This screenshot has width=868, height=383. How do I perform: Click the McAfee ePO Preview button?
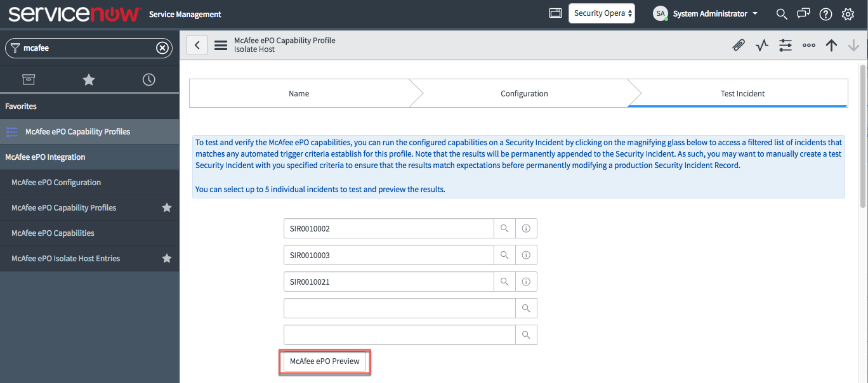pos(325,361)
